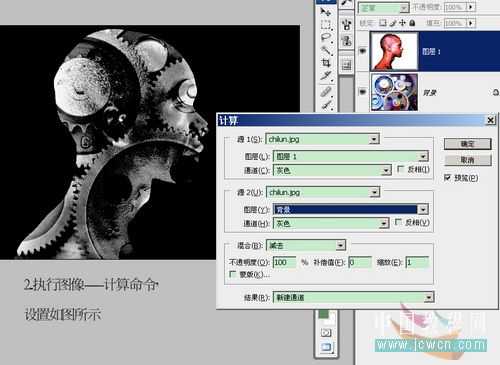This screenshot has height=365, width=500.
Task: Click the lock image pixels brush icon
Action: point(393,23)
